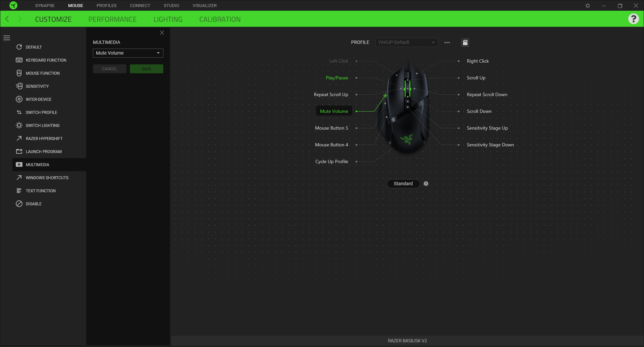Open profile options three-dot menu
This screenshot has width=644, height=347.
coord(447,43)
